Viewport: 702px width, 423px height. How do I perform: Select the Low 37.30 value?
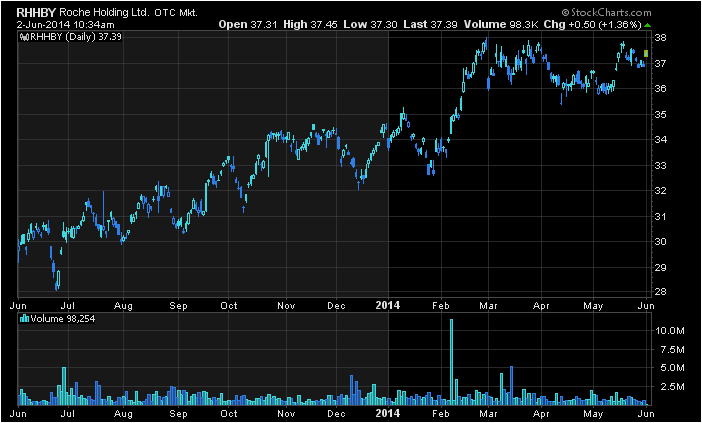pyautogui.click(x=370, y=25)
